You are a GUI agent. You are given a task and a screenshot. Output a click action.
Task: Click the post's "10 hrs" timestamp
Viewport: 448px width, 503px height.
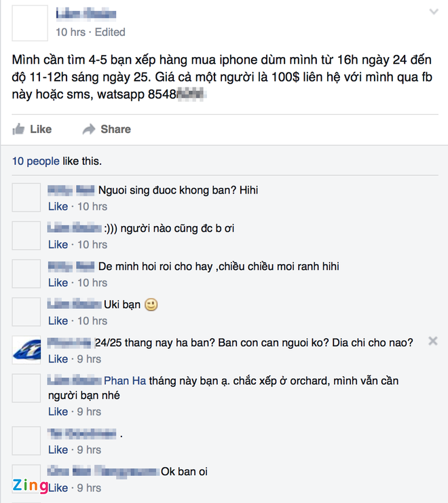[x=69, y=32]
